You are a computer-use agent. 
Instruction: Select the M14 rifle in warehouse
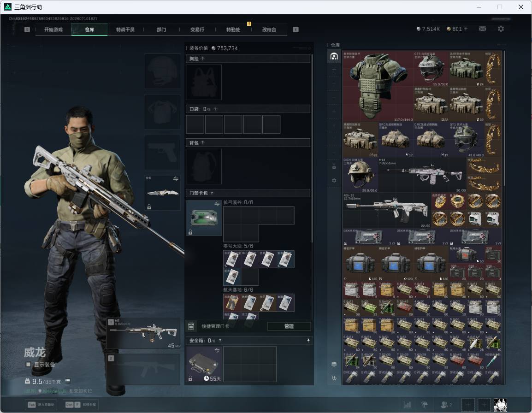click(422, 174)
